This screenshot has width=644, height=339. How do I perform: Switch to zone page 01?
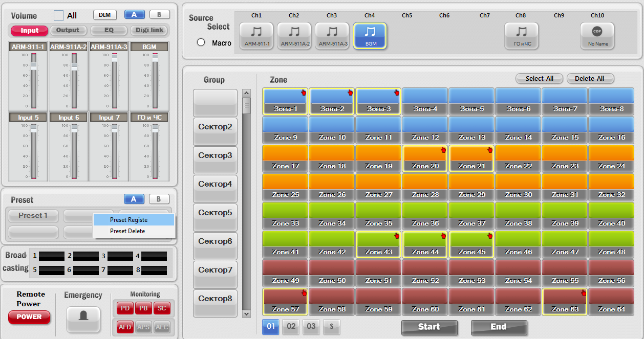pos(271,326)
